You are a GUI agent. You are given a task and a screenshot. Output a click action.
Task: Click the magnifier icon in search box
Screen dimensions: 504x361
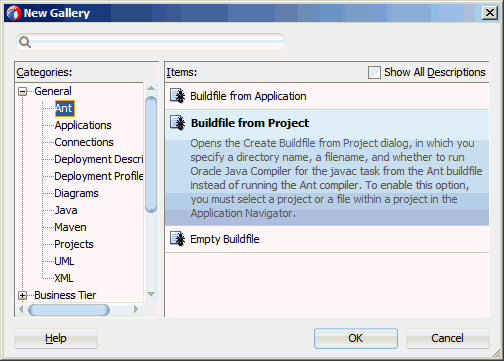coord(25,42)
